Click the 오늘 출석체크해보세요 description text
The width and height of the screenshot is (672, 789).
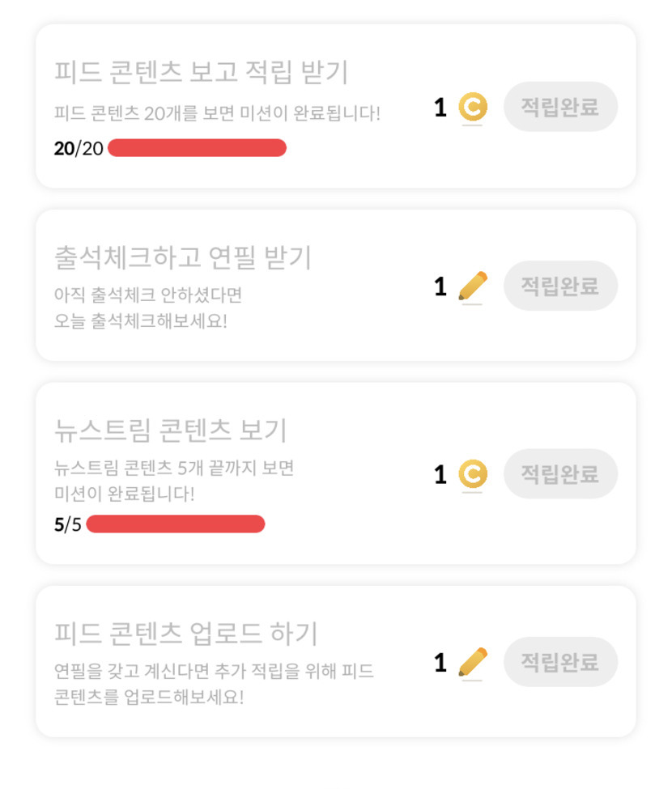141,321
